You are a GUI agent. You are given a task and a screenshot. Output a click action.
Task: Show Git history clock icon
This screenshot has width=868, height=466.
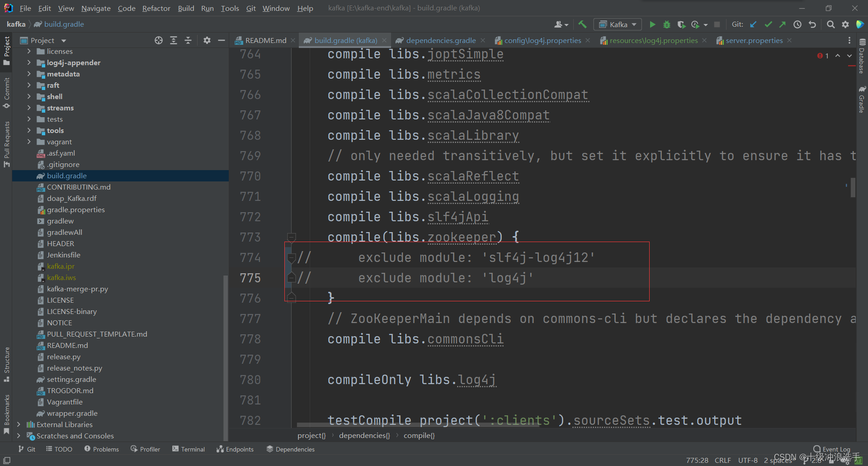coord(797,24)
